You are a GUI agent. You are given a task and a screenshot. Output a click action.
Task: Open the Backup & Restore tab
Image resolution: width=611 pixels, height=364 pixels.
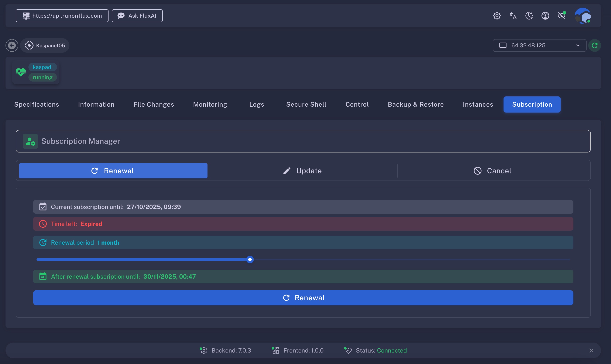415,104
